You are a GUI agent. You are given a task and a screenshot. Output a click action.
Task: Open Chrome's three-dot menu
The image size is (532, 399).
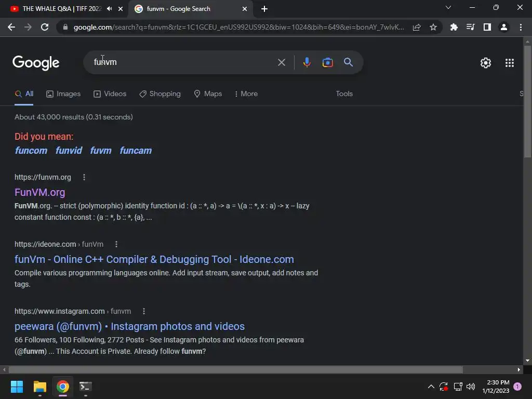click(x=521, y=27)
